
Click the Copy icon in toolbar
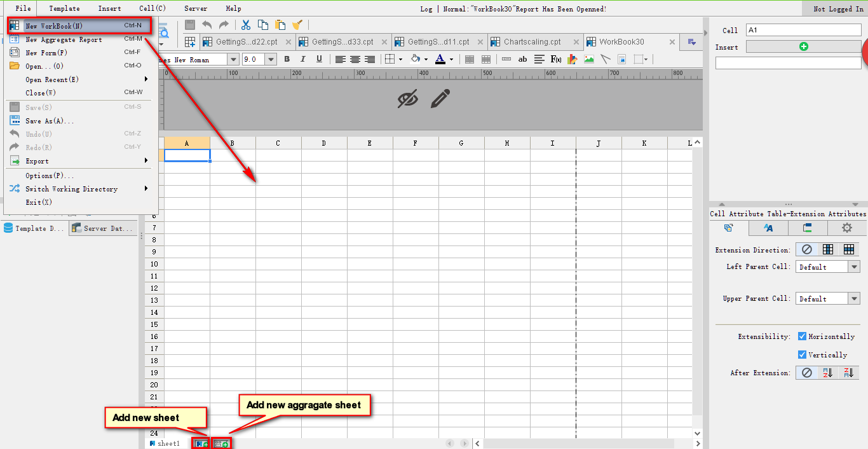[263, 25]
